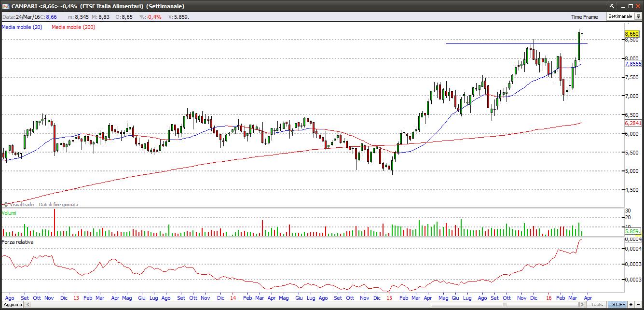Click the 6,2841 moving average value label
Screen dimensions: 644x310
pos(633,123)
